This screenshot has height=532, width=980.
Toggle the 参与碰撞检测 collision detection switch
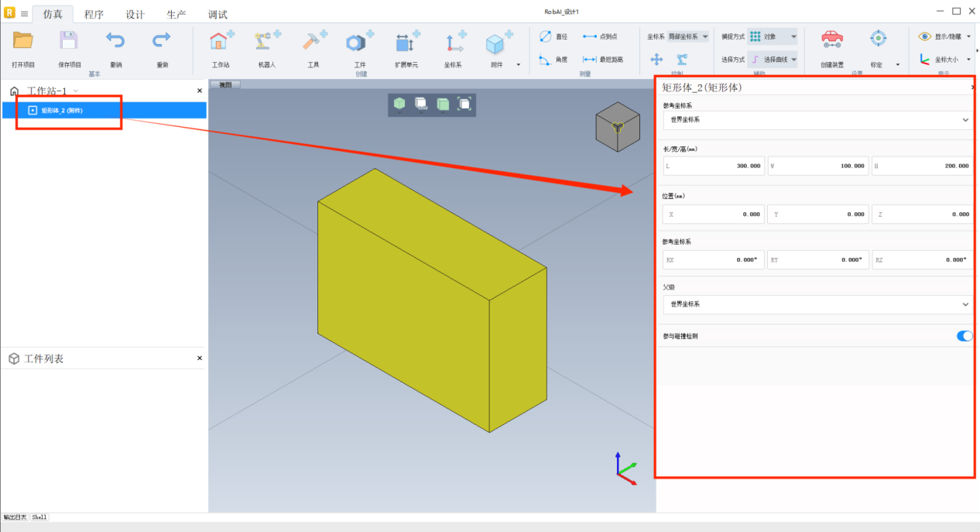pyautogui.click(x=964, y=336)
